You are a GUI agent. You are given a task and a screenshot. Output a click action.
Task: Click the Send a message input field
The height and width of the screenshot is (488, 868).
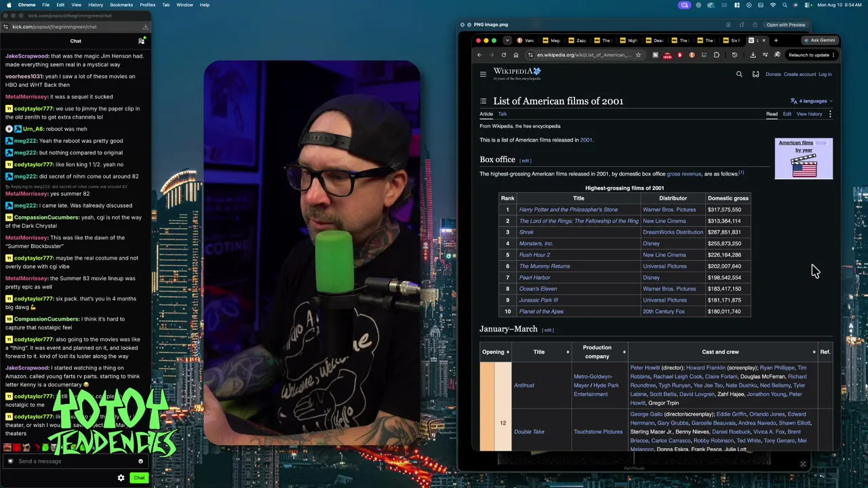[x=75, y=462]
